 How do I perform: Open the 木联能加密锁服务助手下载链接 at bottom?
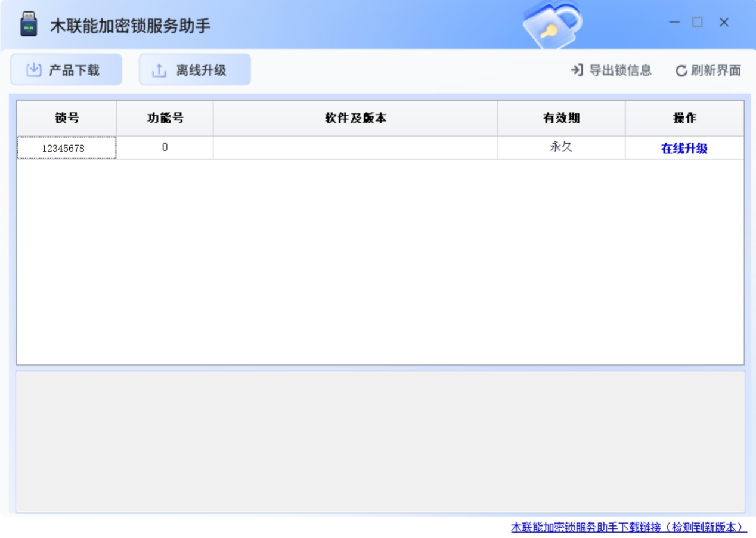coord(628,527)
